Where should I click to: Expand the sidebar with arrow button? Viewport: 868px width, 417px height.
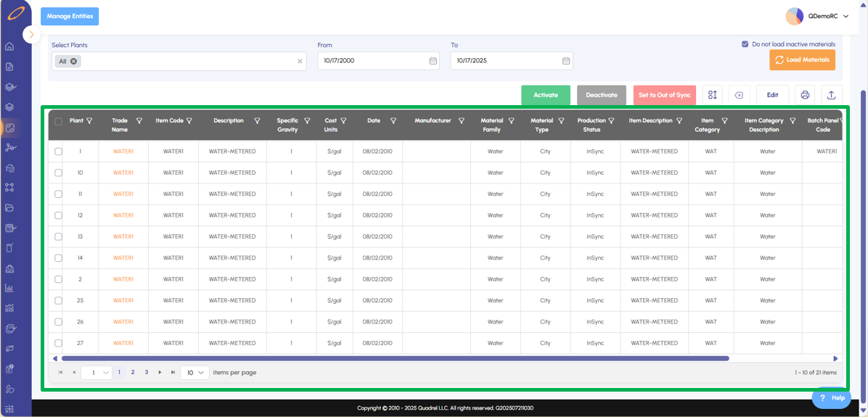click(x=31, y=34)
